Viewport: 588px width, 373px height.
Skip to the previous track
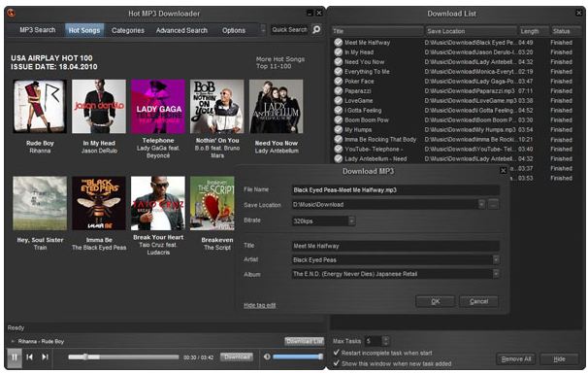tap(30, 356)
